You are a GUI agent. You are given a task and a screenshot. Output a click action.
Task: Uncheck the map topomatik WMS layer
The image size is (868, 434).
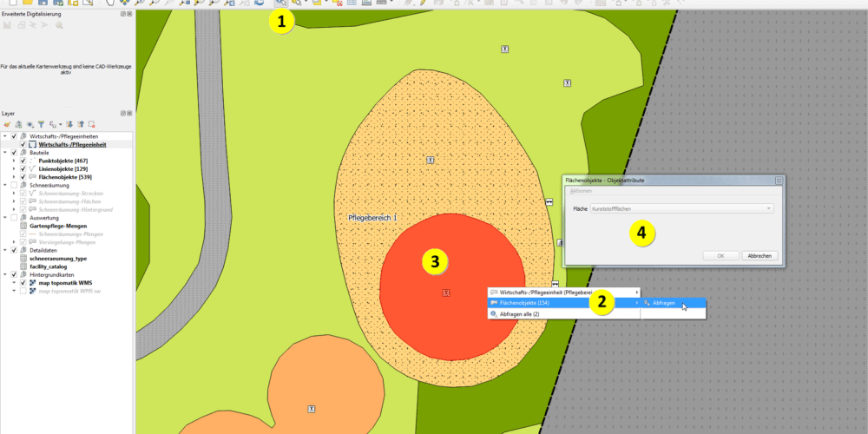(23, 283)
